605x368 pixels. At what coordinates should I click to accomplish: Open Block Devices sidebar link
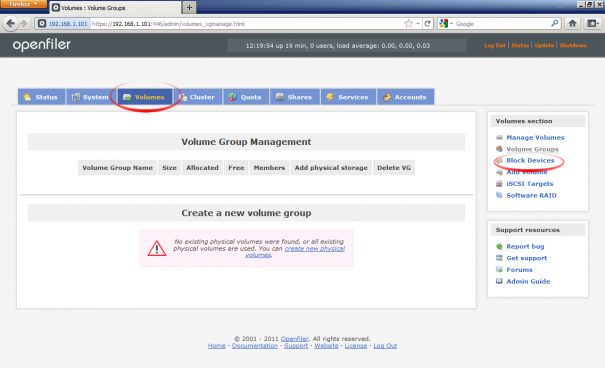click(x=530, y=160)
